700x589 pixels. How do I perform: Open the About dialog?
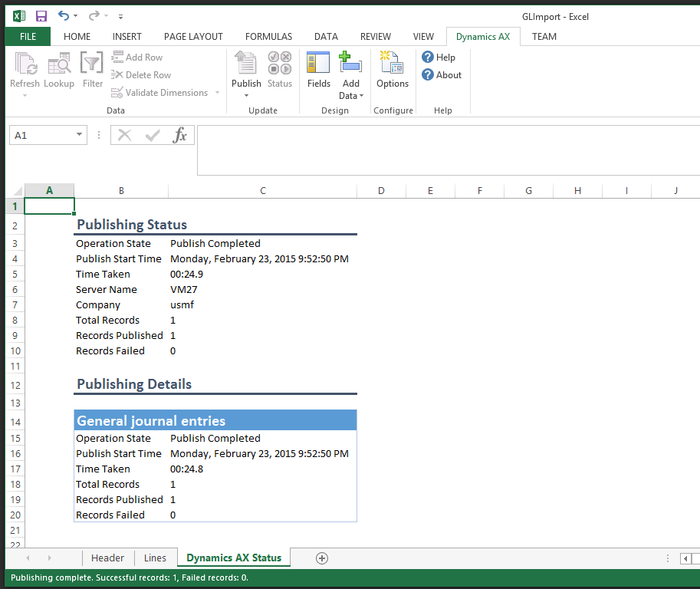[442, 75]
